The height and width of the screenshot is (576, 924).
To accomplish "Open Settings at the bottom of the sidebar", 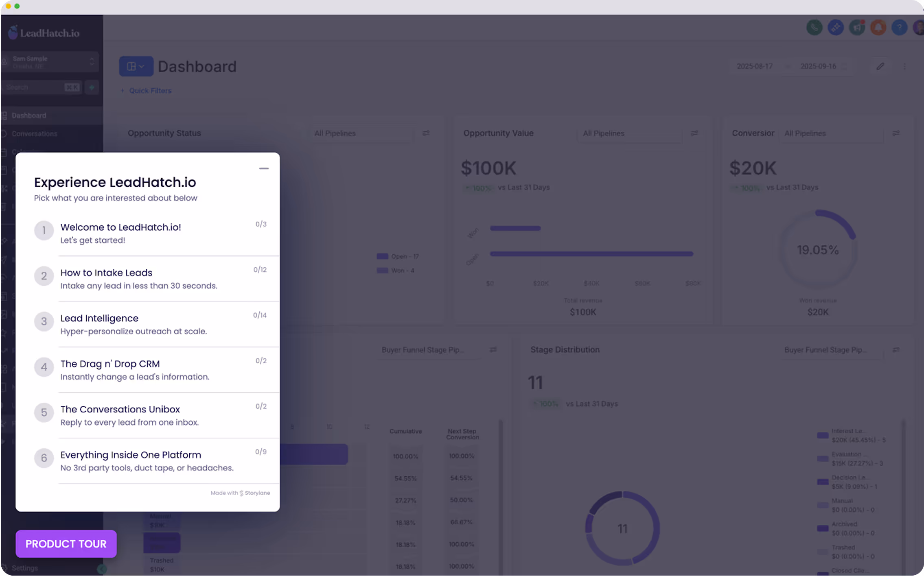I will point(25,567).
